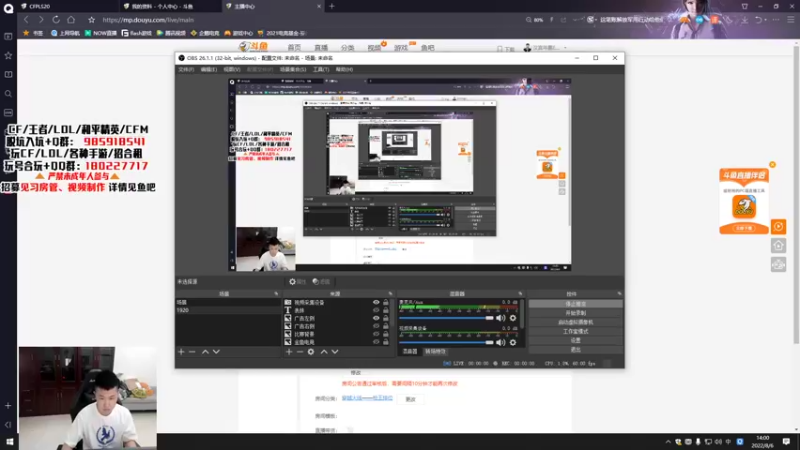Open OBS 编辑(E) menu

point(209,69)
